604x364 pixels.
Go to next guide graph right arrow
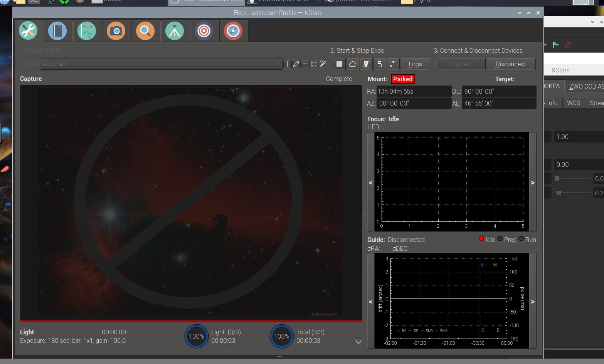[533, 301]
